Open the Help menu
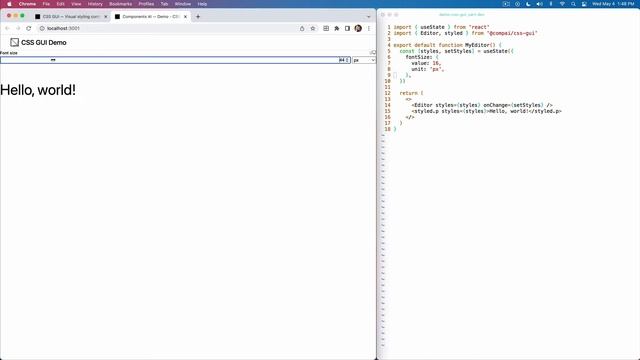The height and width of the screenshot is (360, 640). [202, 4]
